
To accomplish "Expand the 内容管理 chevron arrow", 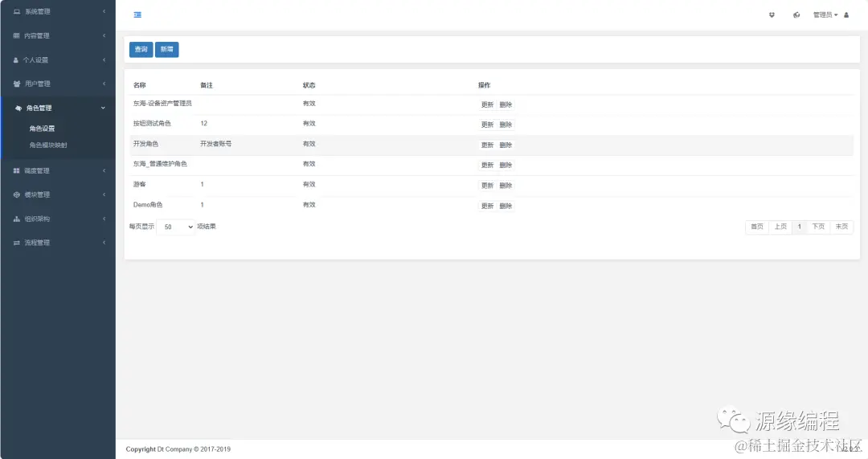I will (104, 35).
